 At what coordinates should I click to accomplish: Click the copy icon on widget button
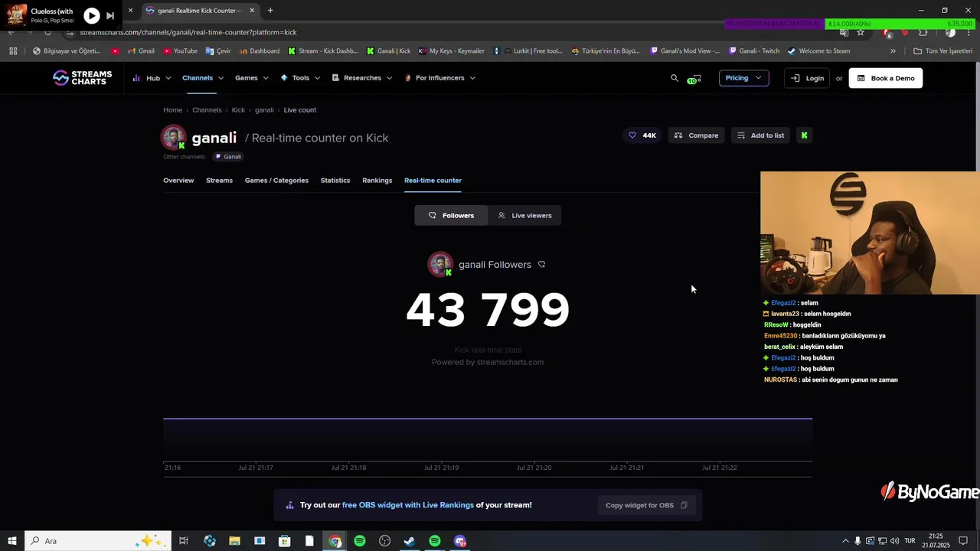click(684, 505)
